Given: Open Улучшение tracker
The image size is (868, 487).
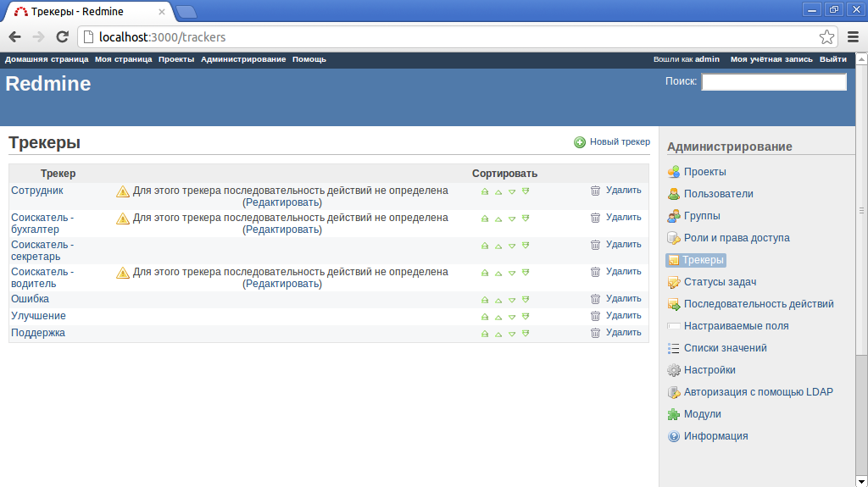Looking at the screenshot, I should (x=38, y=316).
